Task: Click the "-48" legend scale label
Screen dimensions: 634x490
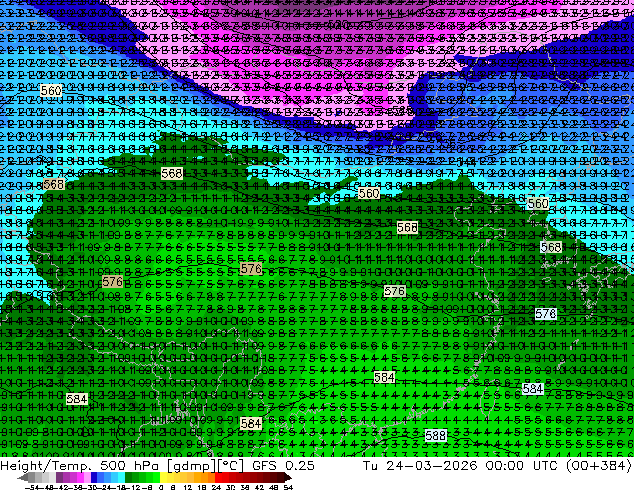Action: (47, 487)
